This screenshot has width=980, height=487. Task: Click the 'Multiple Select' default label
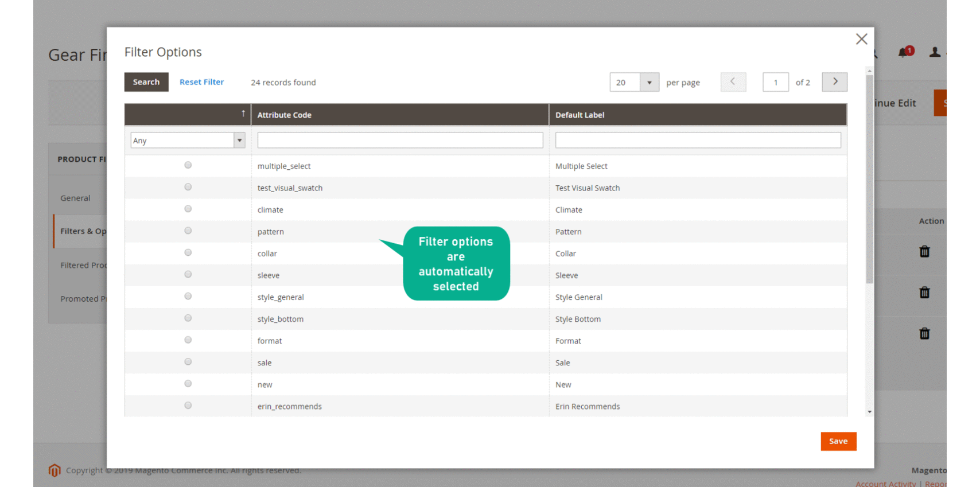pyautogui.click(x=581, y=166)
